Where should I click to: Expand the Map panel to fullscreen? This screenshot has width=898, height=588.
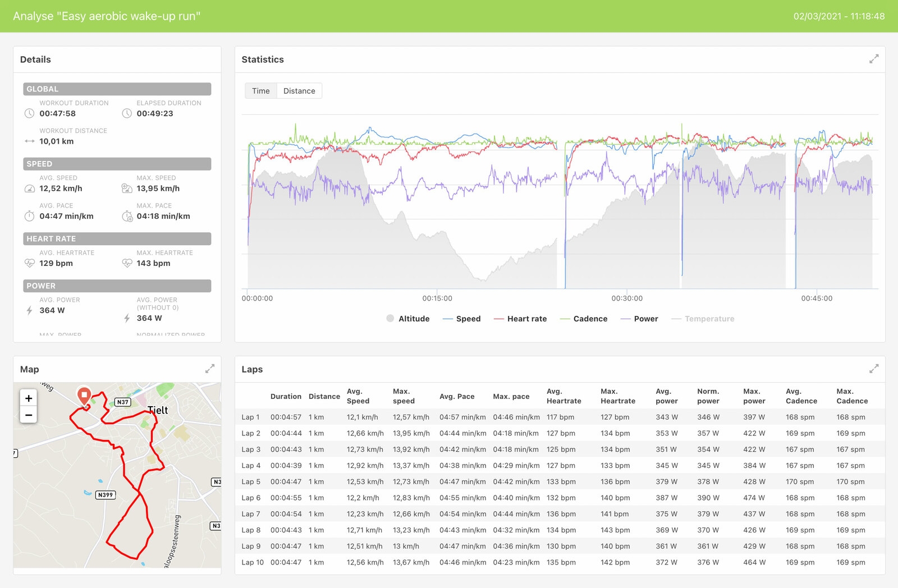tap(210, 369)
